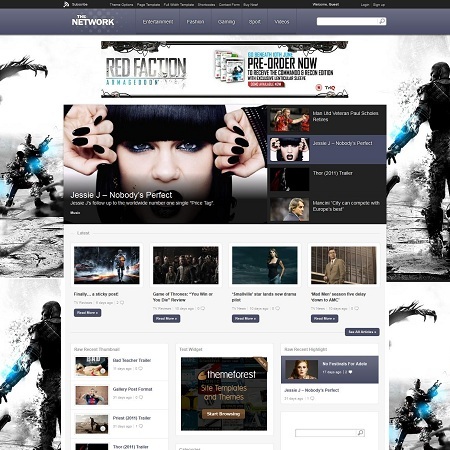Open Gallery Post Format title link

click(132, 389)
